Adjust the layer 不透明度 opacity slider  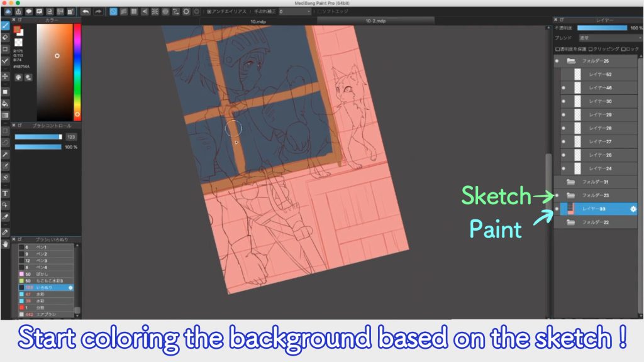tap(602, 28)
